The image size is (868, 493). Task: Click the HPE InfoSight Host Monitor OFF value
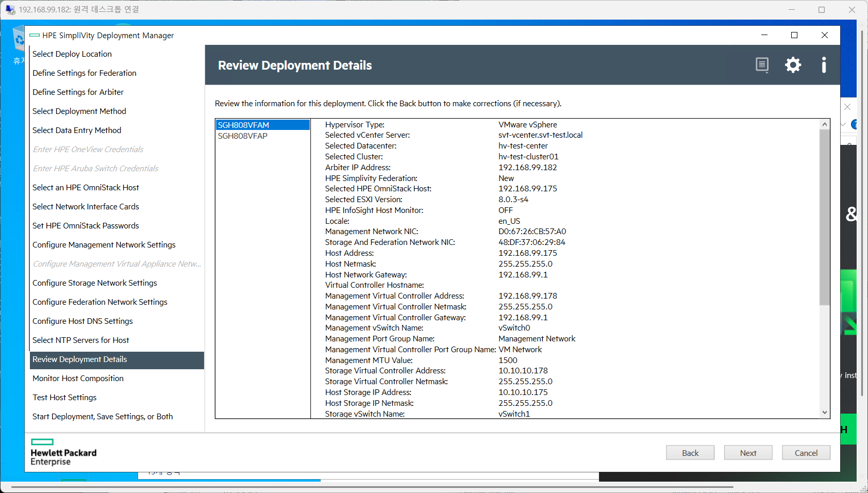coord(505,210)
